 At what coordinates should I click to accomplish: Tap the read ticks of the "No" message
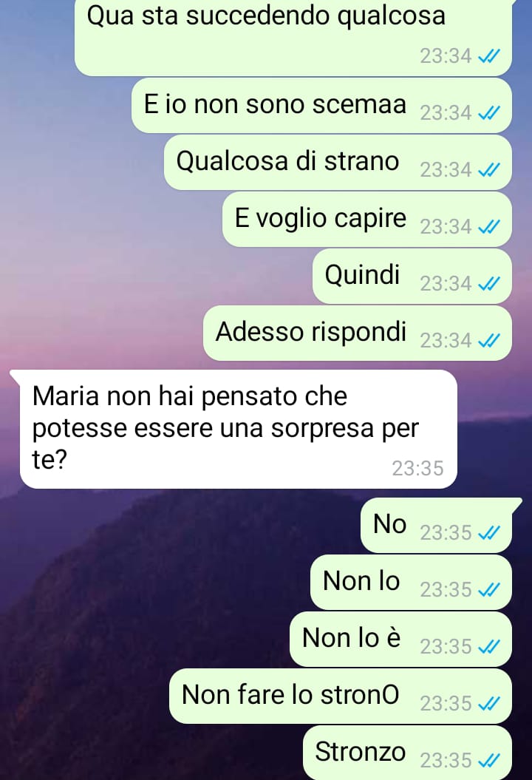(488, 533)
